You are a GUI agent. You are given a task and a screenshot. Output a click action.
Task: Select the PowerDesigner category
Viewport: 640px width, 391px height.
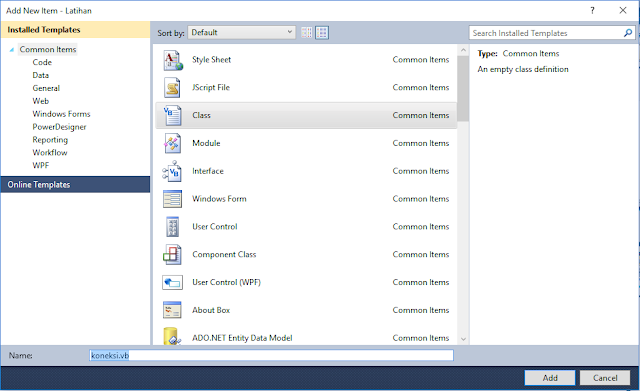59,127
